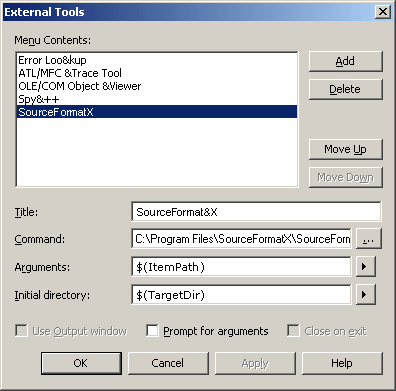Click inside the Command path field
396x391 pixels.
[241, 239]
